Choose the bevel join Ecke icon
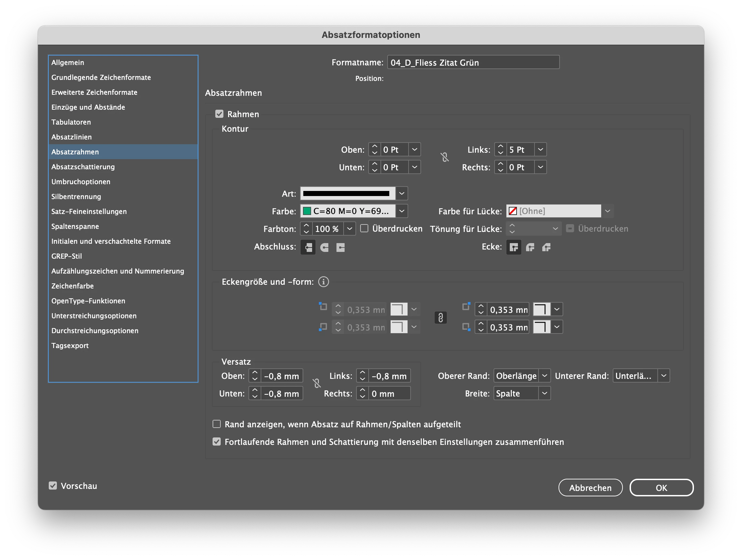Viewport: 742px width, 560px height. pos(546,247)
